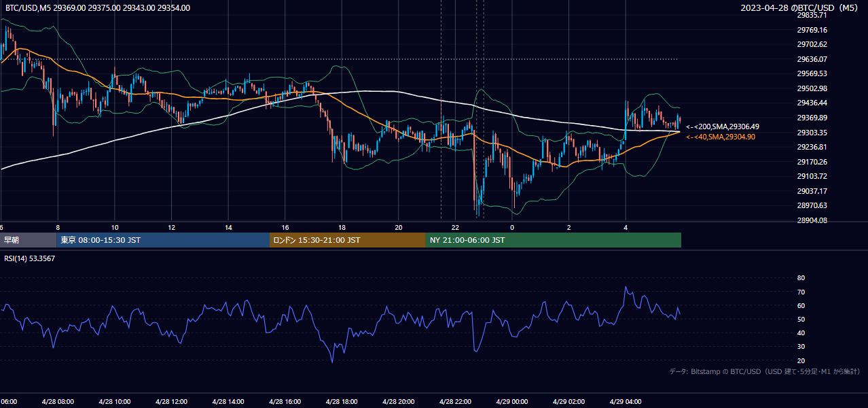
Task: Click the RSI axis level 20
Action: [801, 360]
